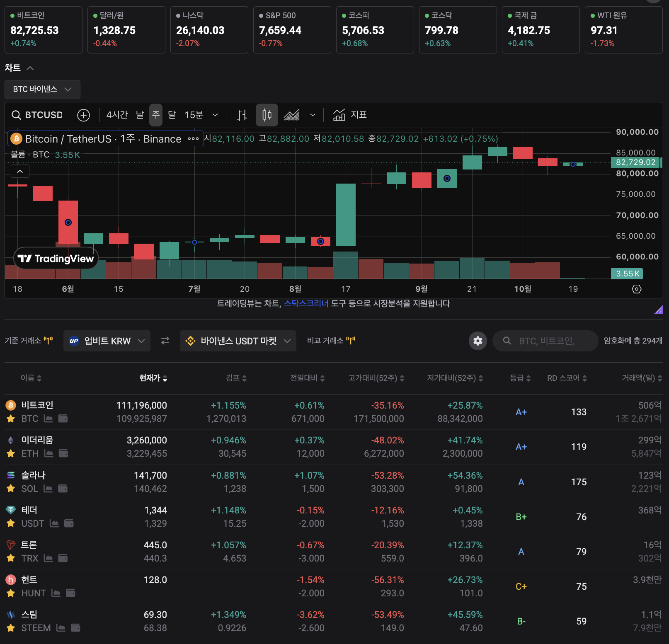Open the 비트코인 market ticker card
Image resolution: width=669 pixels, height=644 pixels.
(44, 30)
